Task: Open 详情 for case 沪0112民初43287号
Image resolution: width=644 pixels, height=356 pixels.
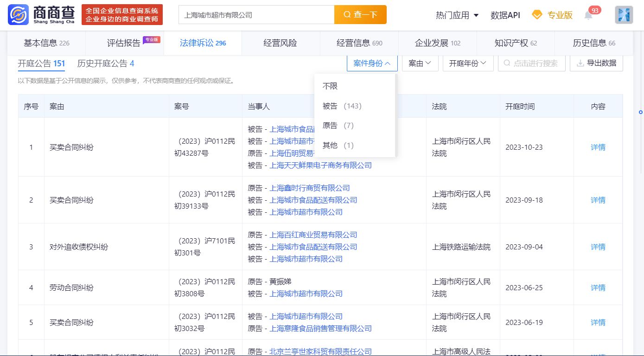Action: (x=598, y=147)
